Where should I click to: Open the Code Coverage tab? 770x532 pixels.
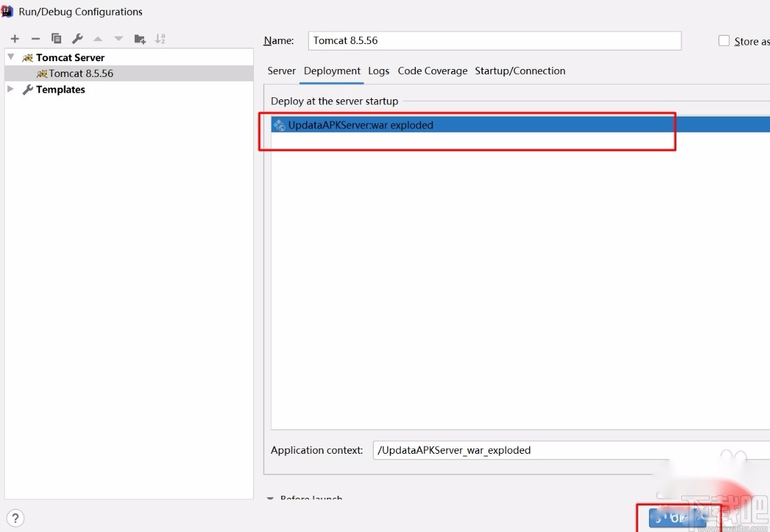pyautogui.click(x=432, y=70)
